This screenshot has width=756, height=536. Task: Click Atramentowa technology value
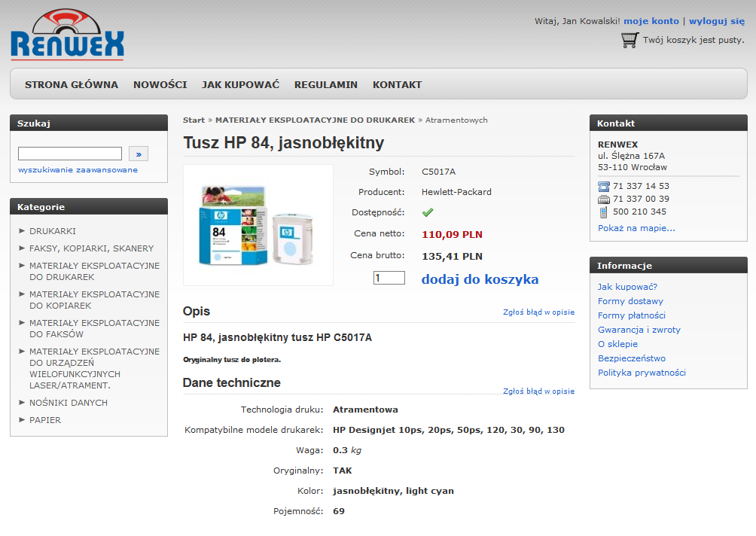pos(365,410)
